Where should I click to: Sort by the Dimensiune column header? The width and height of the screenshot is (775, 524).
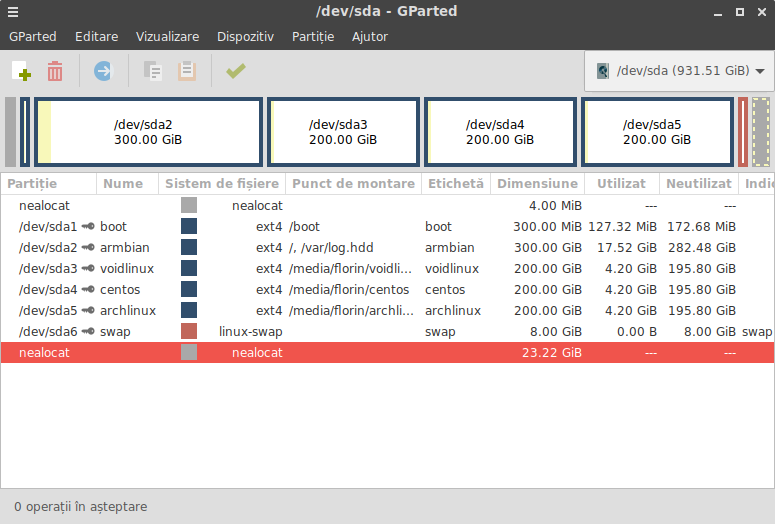(537, 184)
